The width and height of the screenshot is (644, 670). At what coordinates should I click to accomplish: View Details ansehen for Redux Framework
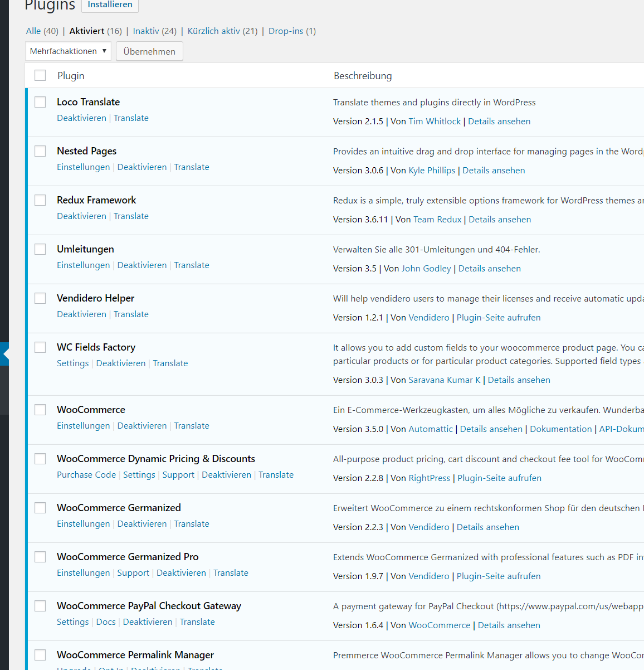point(500,220)
